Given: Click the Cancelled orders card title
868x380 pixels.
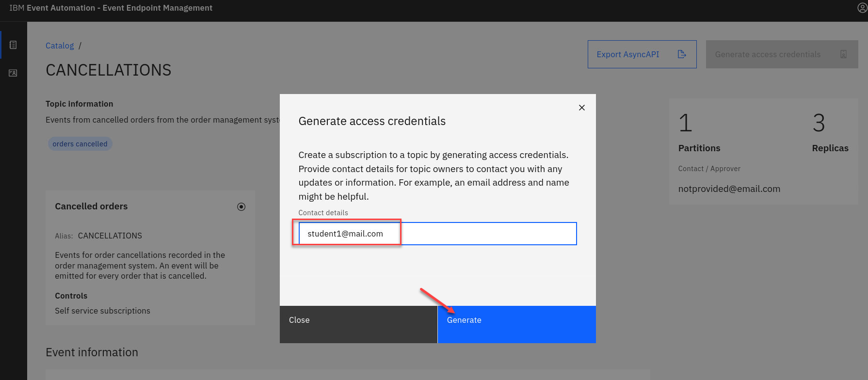Looking at the screenshot, I should tap(91, 206).
